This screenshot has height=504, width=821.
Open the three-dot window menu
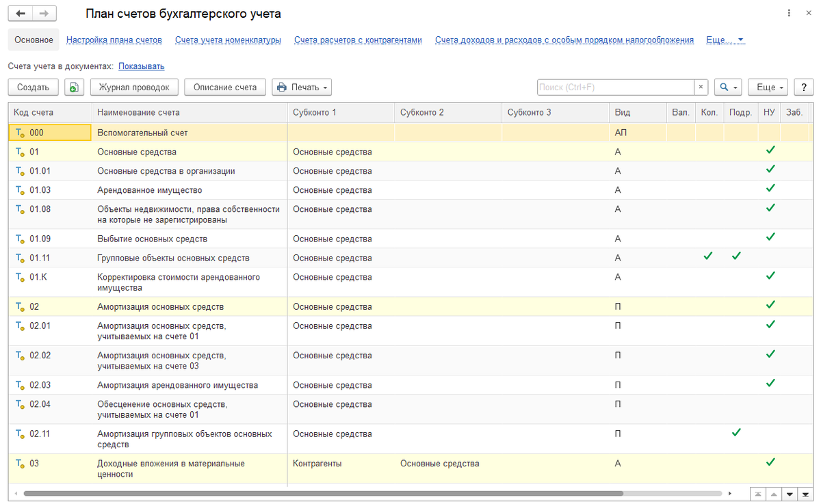coord(791,14)
